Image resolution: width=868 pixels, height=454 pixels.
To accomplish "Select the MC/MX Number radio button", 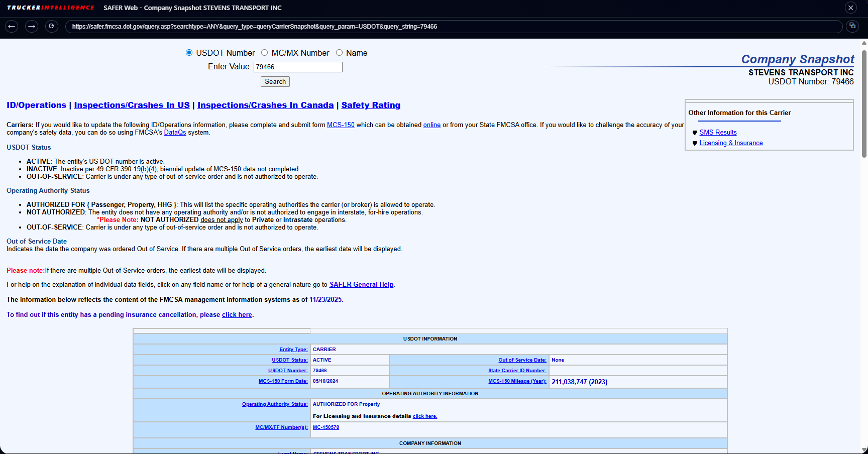I will click(265, 53).
